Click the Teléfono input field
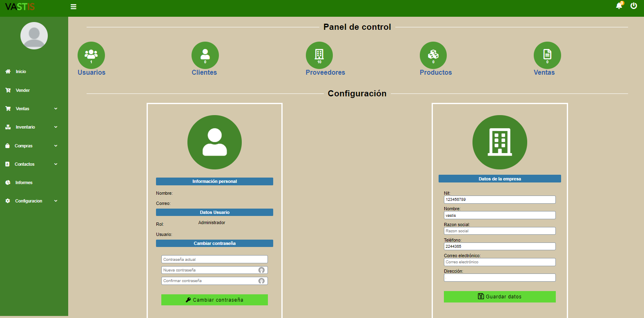Screen dimensions: 644x318 [500, 246]
